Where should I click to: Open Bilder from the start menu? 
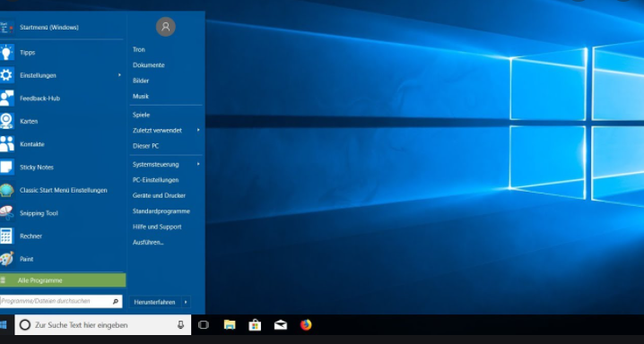pyautogui.click(x=141, y=81)
